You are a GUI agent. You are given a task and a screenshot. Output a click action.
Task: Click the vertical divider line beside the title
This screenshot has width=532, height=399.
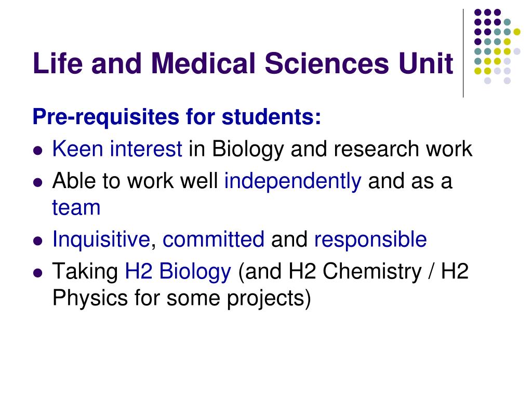(463, 54)
